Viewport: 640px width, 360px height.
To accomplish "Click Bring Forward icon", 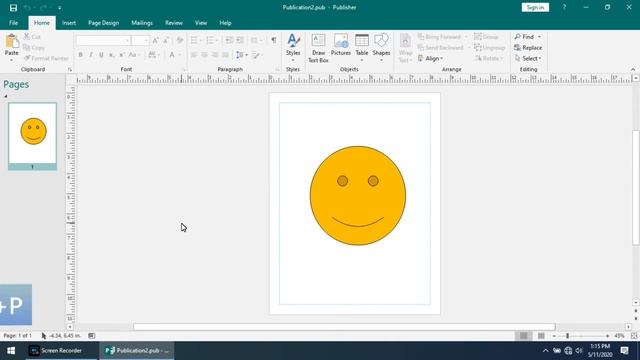I will pyautogui.click(x=421, y=37).
